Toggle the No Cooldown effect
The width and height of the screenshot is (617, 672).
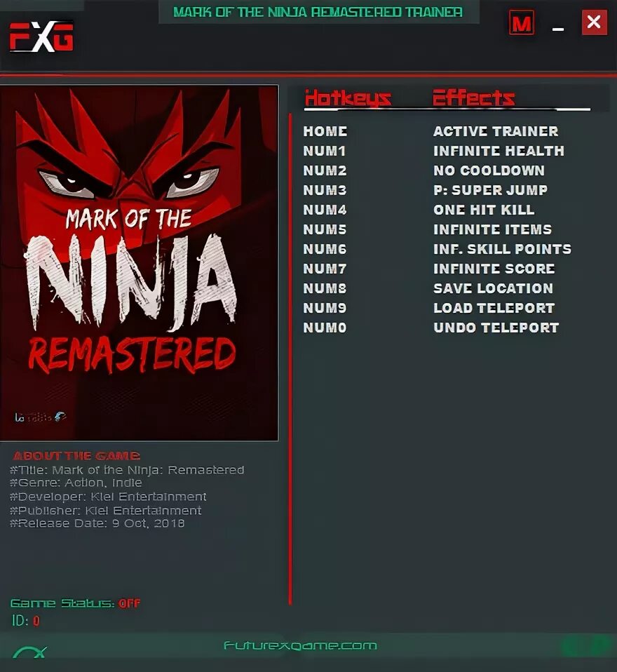(489, 170)
